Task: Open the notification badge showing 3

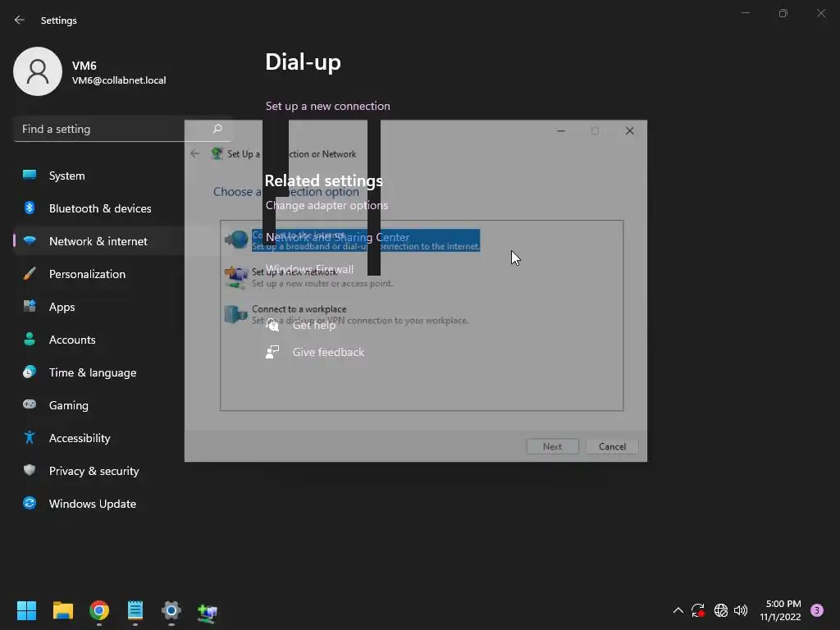Action: coord(817,610)
